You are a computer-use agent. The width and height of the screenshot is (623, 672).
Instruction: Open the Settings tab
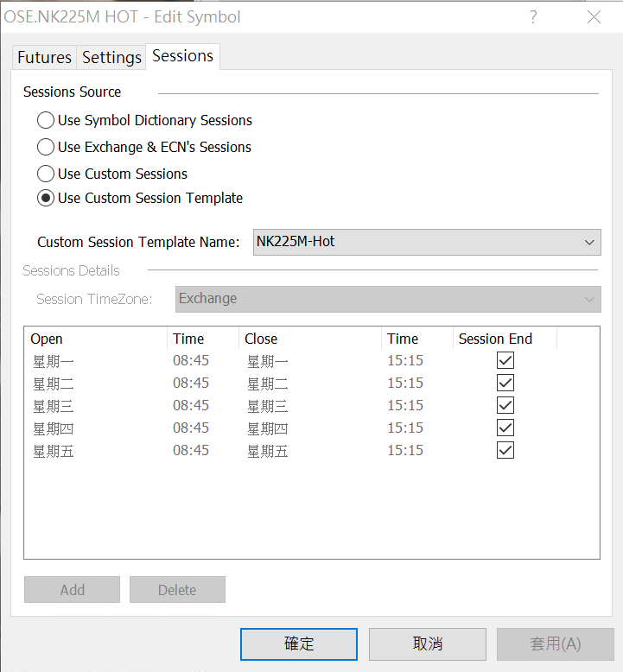click(111, 58)
